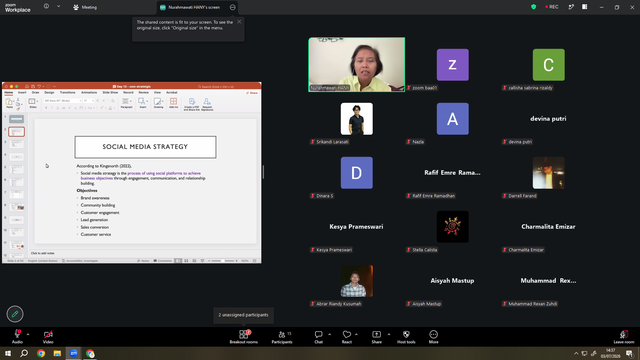Click Muhammad Rexan Zuhdi participant tile

(x=548, y=281)
